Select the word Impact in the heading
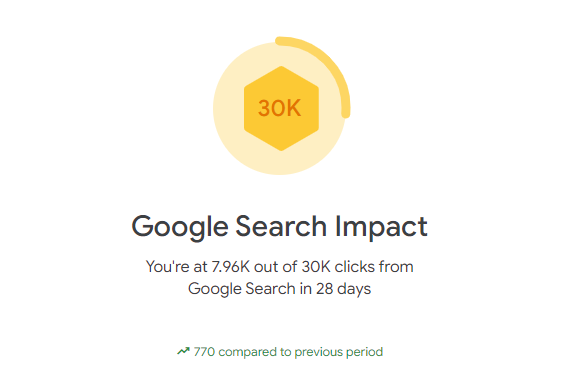This screenshot has height=371, width=563. point(381,227)
